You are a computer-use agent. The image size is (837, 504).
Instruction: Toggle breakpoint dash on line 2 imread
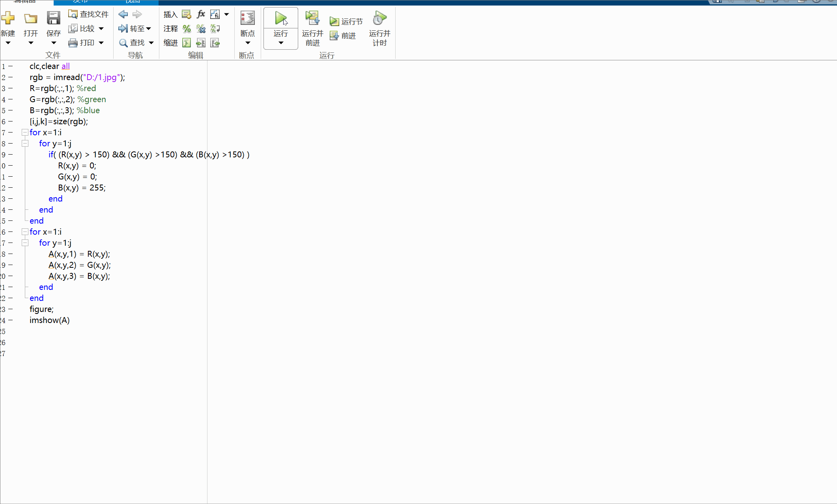pyautogui.click(x=10, y=77)
